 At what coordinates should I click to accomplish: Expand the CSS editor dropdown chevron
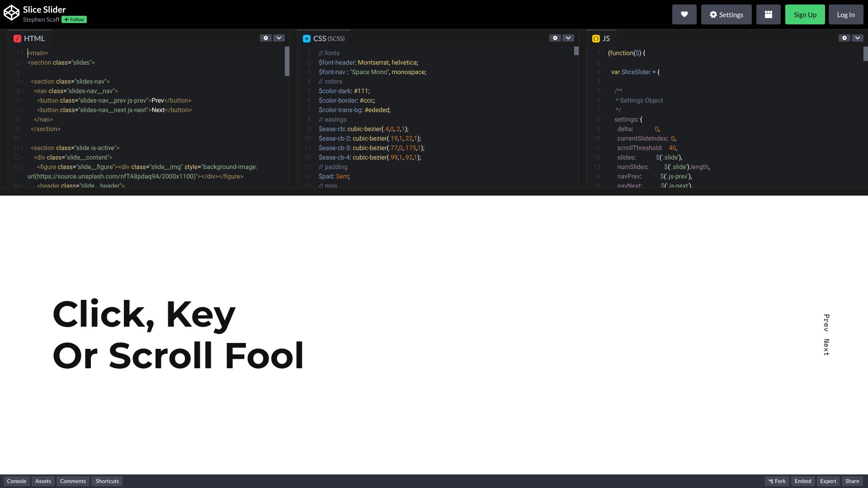point(568,38)
